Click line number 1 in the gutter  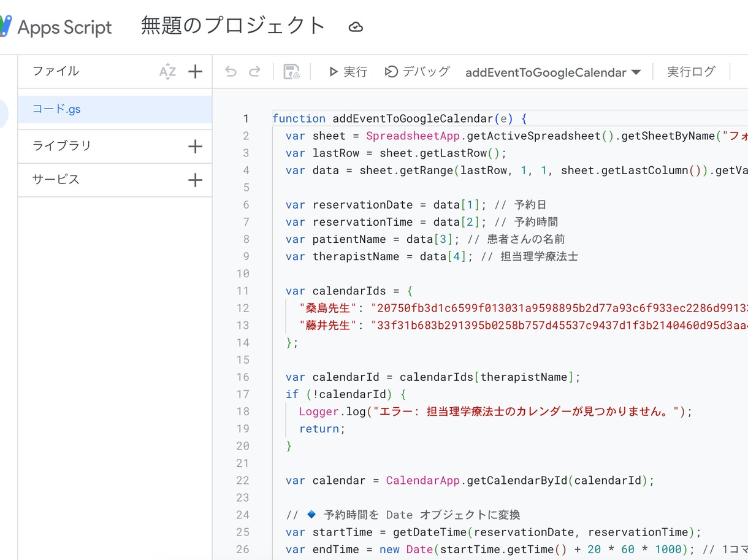[x=246, y=118]
